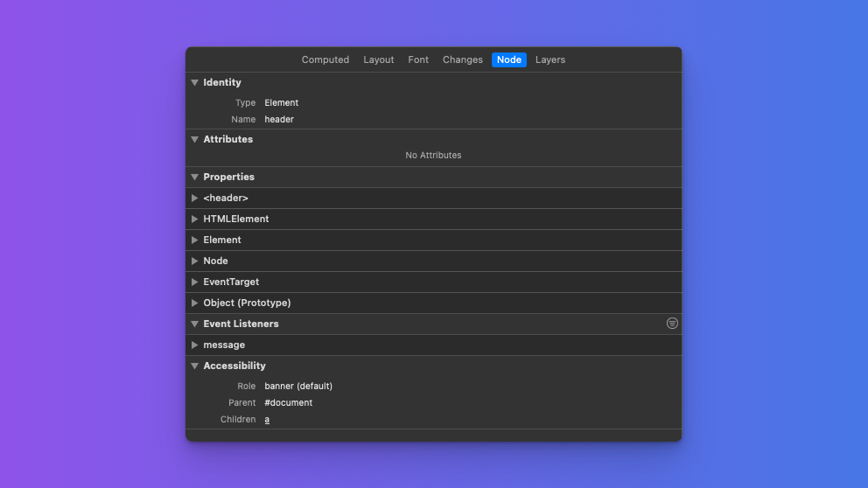The width and height of the screenshot is (868, 488).
Task: Select the header name value
Action: coord(279,119)
